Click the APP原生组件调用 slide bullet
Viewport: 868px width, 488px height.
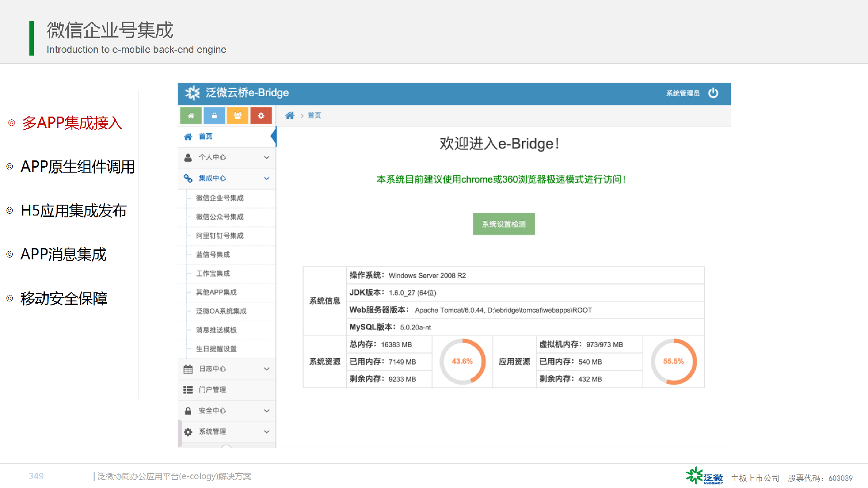pos(78,167)
